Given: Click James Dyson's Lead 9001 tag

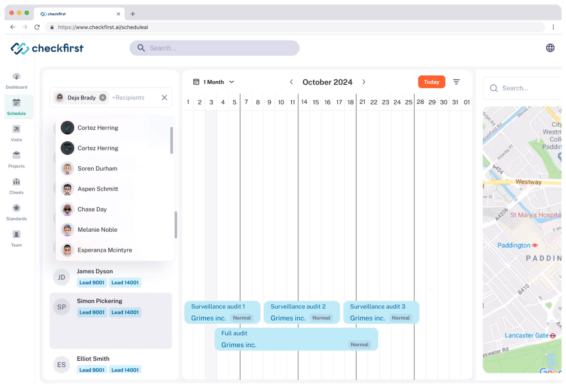Looking at the screenshot, I should pyautogui.click(x=92, y=283).
